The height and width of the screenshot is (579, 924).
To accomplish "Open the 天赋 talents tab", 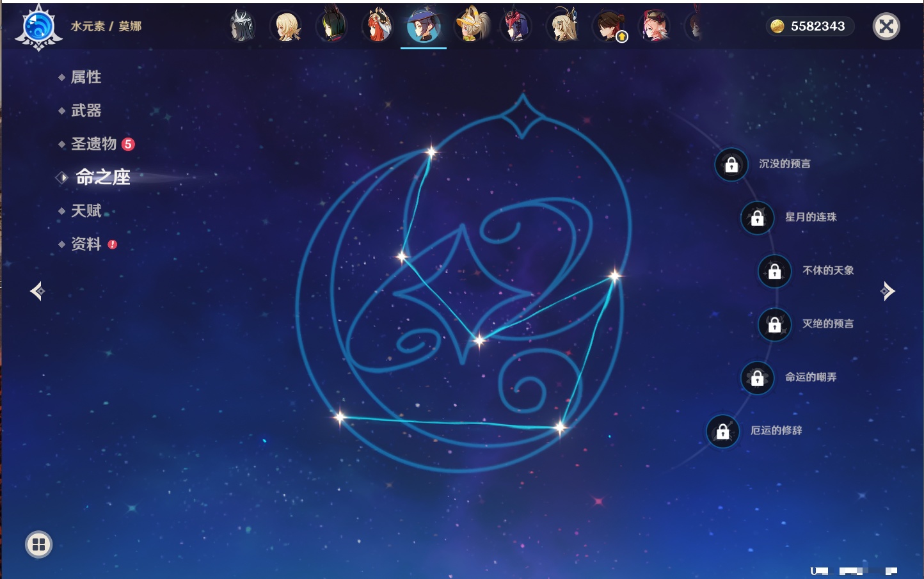I will coord(86,210).
